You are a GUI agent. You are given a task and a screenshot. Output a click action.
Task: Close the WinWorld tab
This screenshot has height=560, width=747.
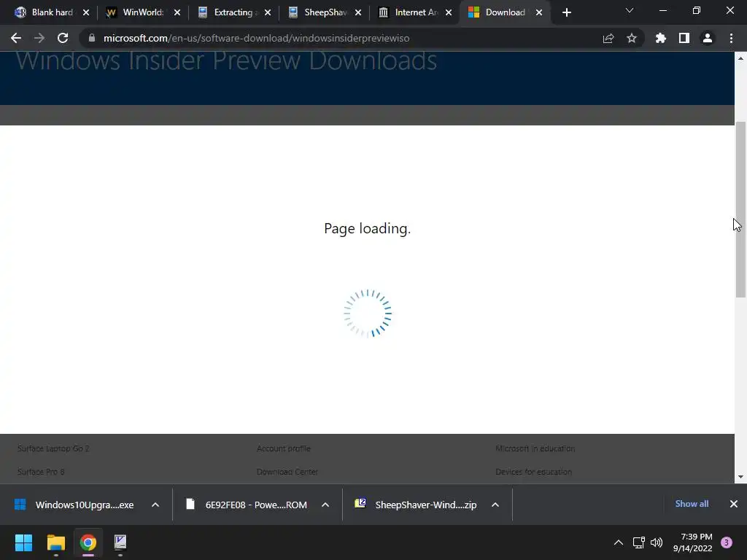[177, 12]
